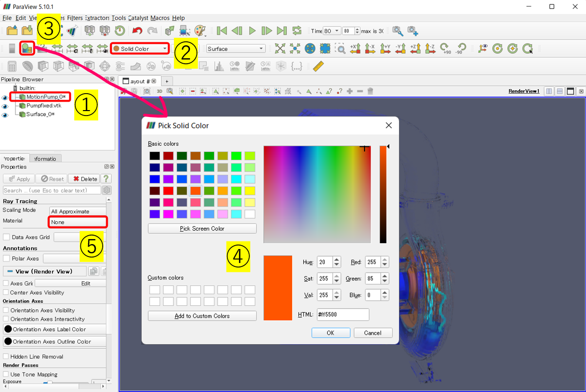Toggle visibility eye for Pumpfixed.vtk
The width and height of the screenshot is (586, 392).
point(5,106)
